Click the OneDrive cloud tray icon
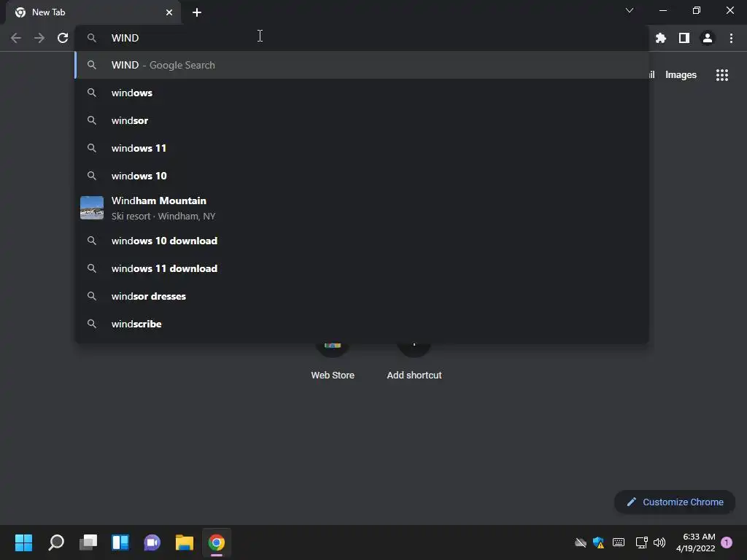747x560 pixels. point(580,542)
